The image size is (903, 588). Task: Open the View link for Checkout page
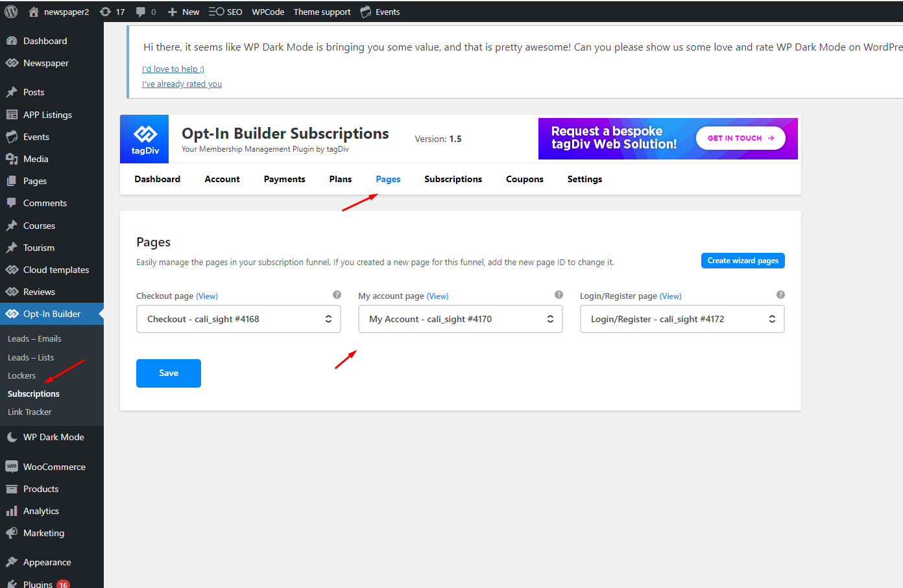click(x=207, y=296)
